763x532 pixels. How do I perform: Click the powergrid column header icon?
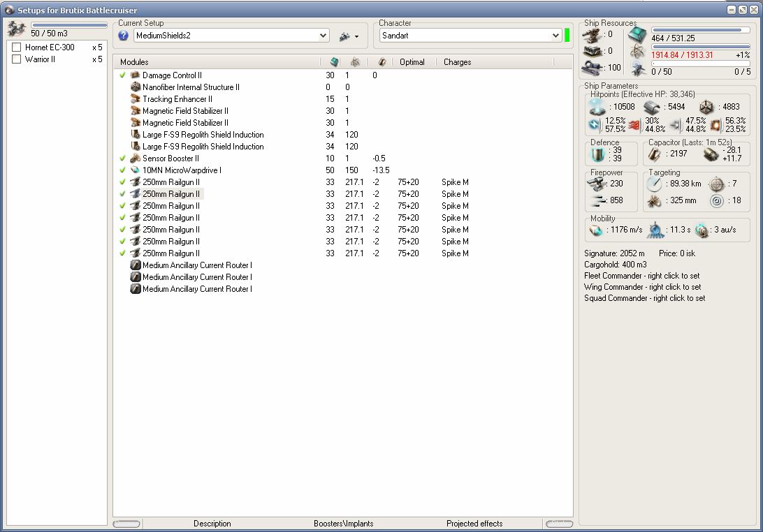[355, 61]
